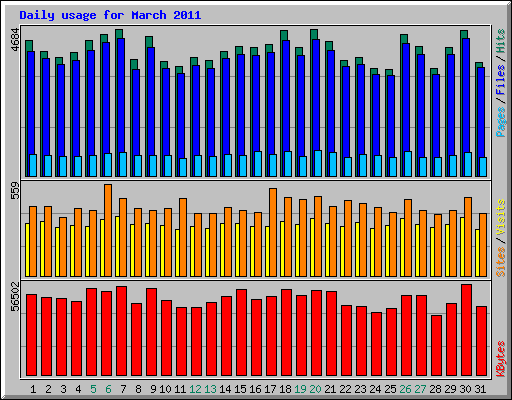
Task: Click the 'Daily usage for March 2011' title
Action: 110,16
